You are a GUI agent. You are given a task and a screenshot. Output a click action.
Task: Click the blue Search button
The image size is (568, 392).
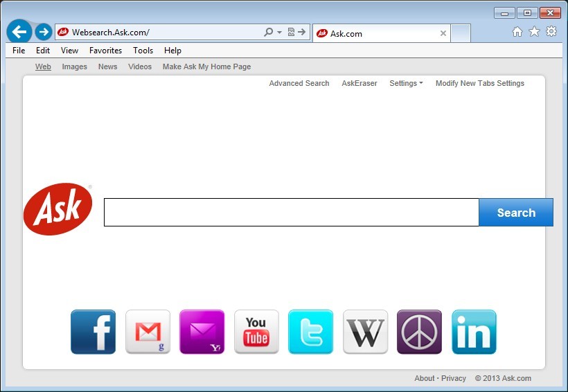click(516, 213)
